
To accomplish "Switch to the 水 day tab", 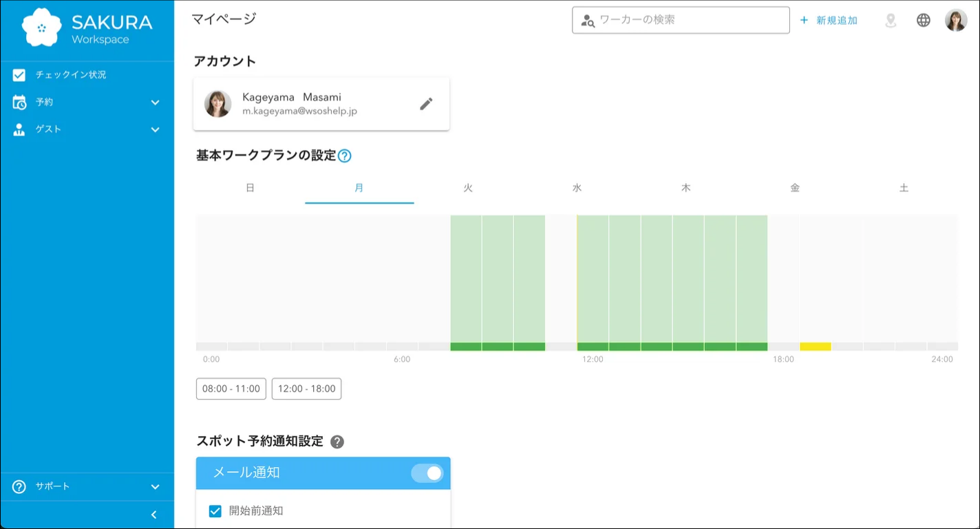I will click(577, 187).
